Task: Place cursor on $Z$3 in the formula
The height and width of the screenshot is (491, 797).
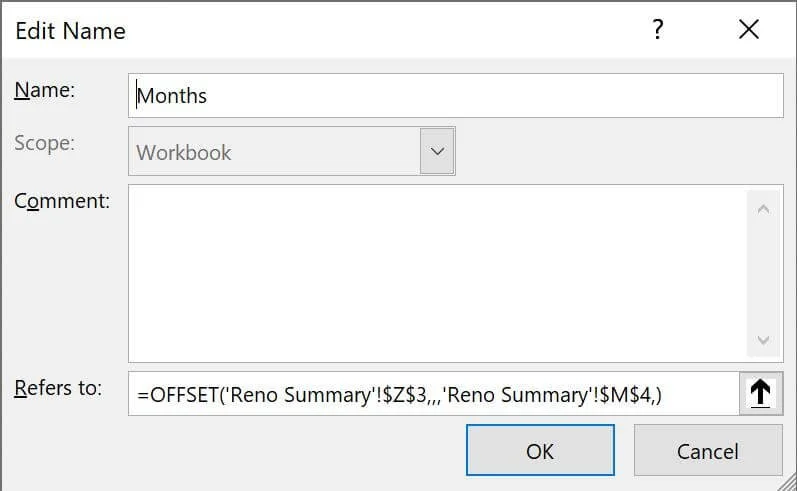Action: click(405, 395)
